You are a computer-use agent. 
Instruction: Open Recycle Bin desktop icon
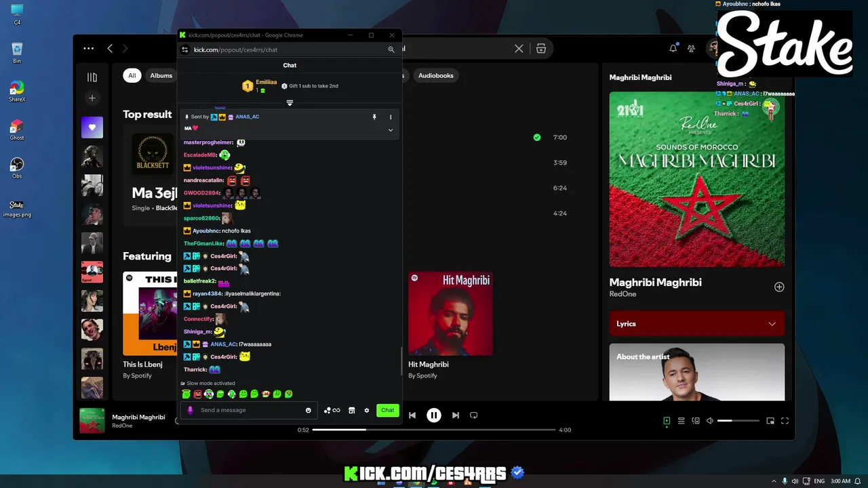(17, 53)
